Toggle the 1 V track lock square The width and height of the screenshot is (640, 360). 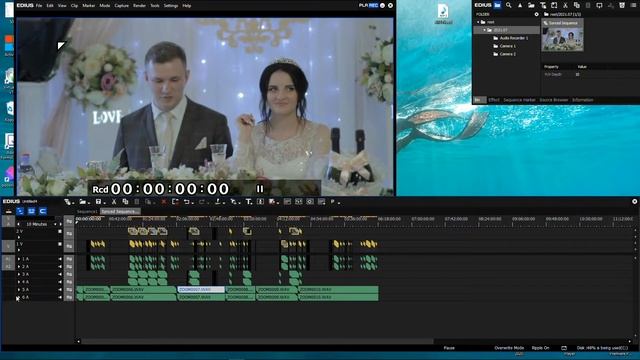(60, 244)
